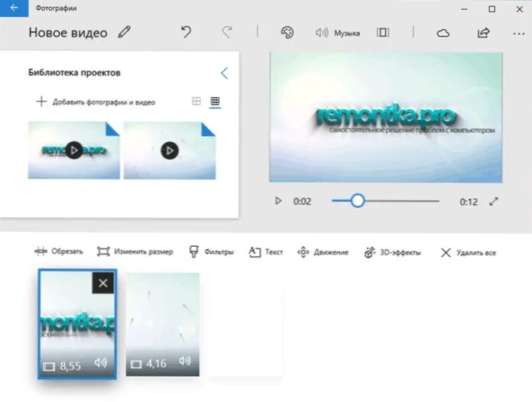Open the Движение motion tool
The height and width of the screenshot is (402, 532).
click(323, 252)
